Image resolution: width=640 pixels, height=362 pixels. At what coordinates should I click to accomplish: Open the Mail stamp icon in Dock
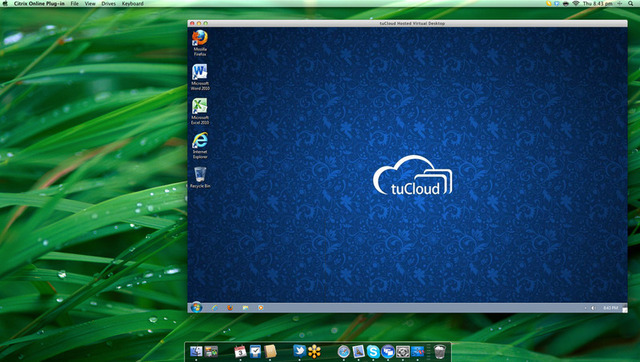coord(358,351)
